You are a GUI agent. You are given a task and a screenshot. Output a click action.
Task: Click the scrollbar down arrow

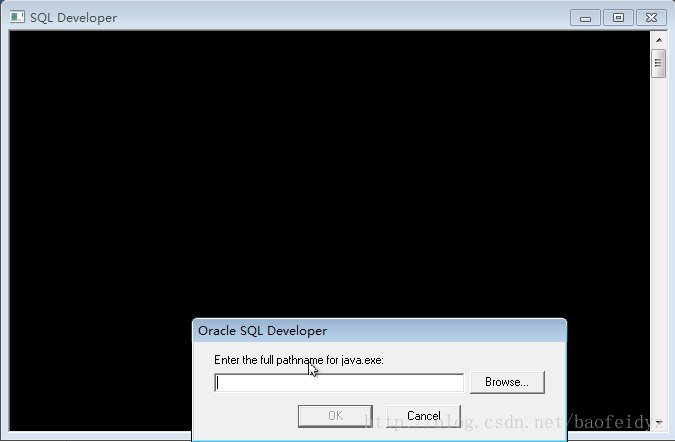click(659, 423)
